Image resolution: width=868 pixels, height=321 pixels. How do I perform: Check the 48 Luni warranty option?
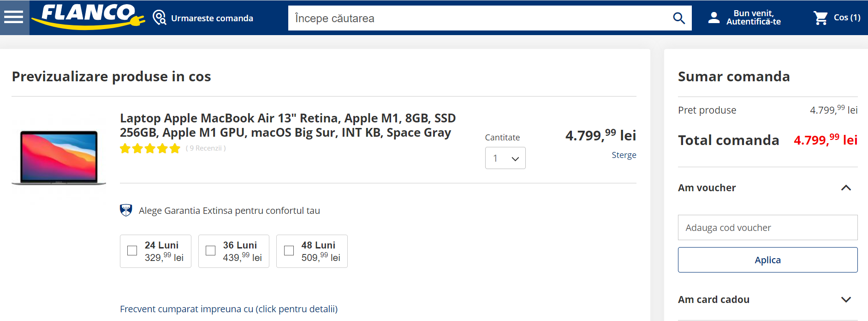coord(289,250)
